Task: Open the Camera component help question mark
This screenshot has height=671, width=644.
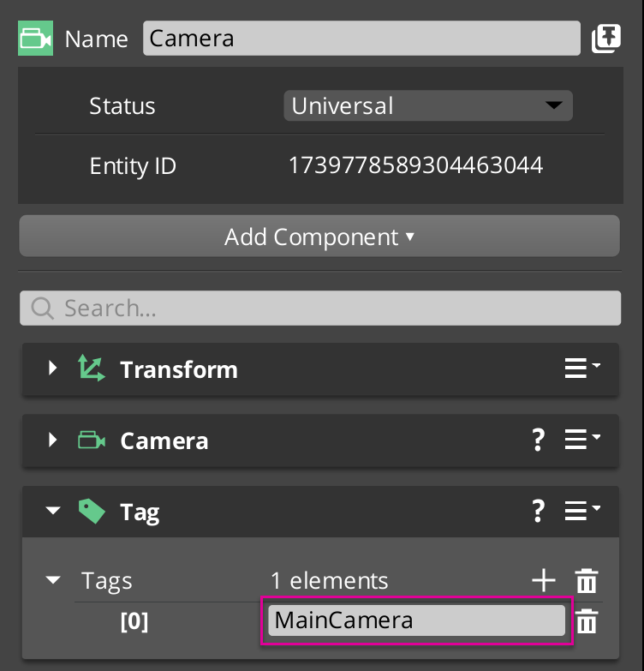Action: coord(538,440)
